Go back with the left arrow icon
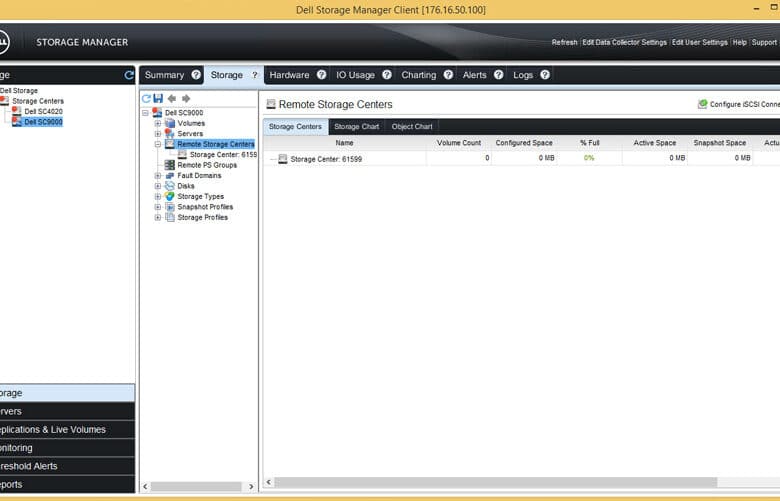Screen dimensions: 780x501 (172, 99)
